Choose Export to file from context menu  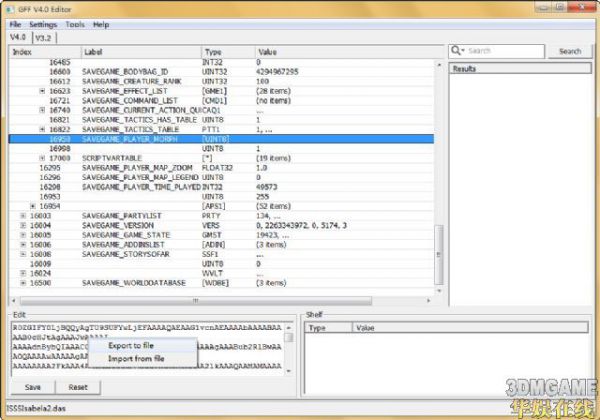click(130, 345)
